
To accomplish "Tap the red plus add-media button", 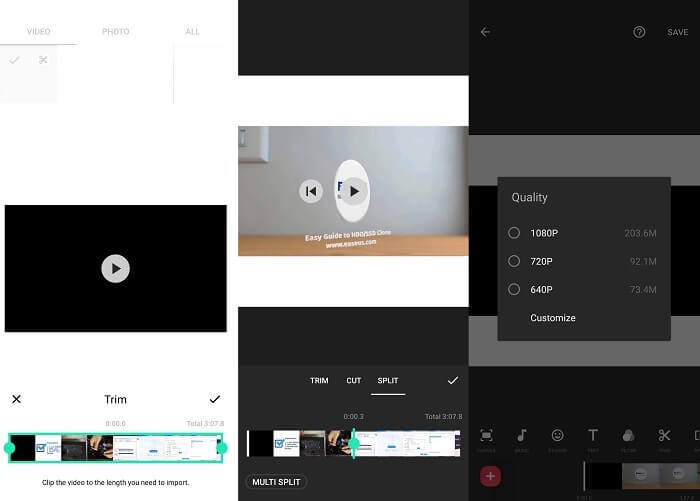I will click(x=490, y=476).
